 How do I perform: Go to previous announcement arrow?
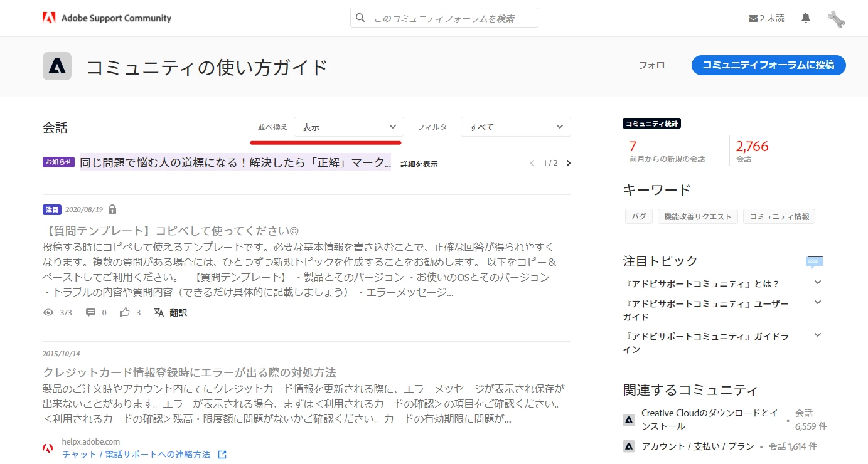532,163
